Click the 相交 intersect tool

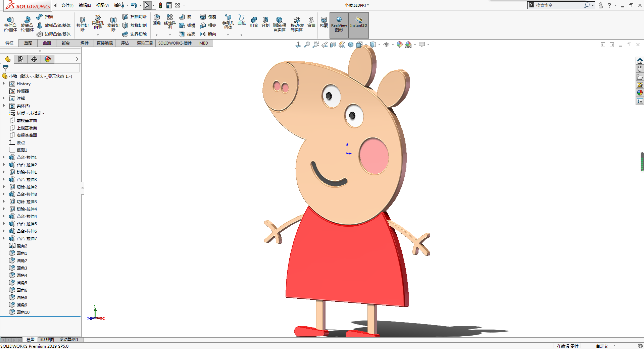(x=208, y=25)
